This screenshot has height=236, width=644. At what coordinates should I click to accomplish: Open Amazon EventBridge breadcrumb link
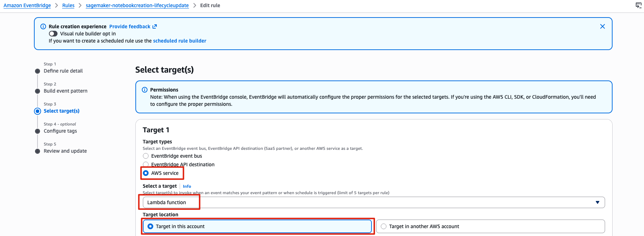tap(27, 5)
